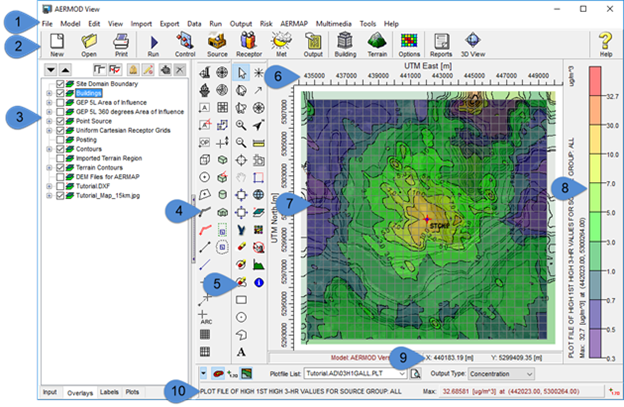Expand the Uniform Cartesian Receptor Grids node
The width and height of the screenshot is (624, 407).
pyautogui.click(x=49, y=130)
